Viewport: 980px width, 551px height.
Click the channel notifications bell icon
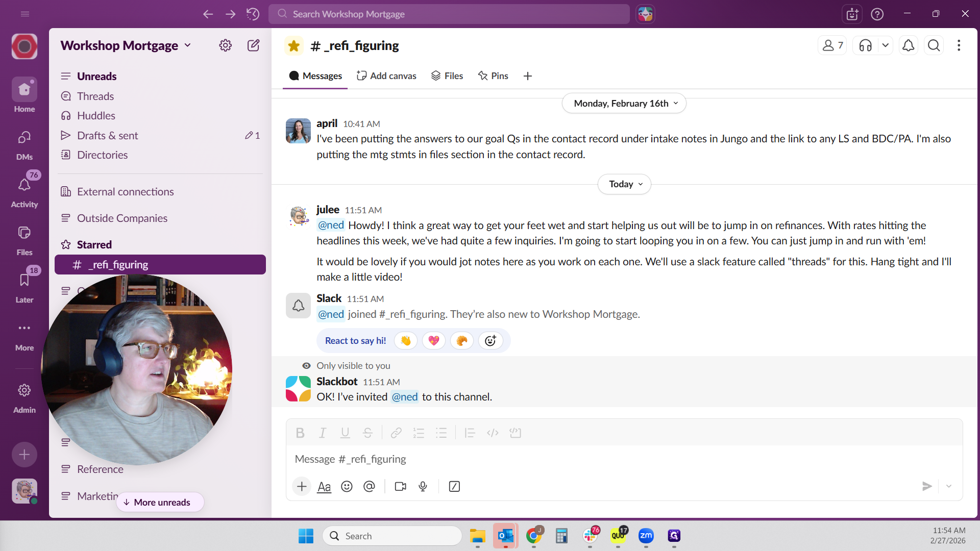pos(908,45)
